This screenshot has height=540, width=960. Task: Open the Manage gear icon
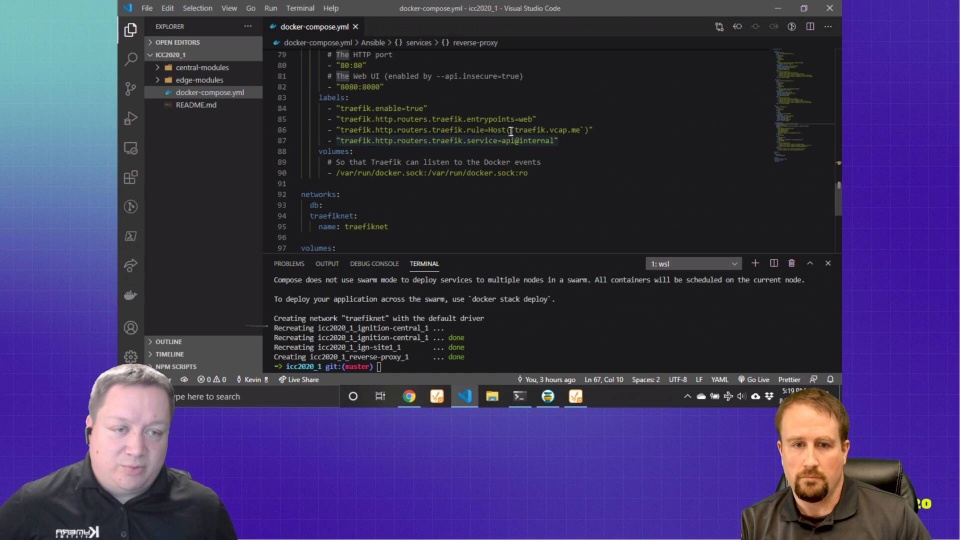(x=130, y=356)
